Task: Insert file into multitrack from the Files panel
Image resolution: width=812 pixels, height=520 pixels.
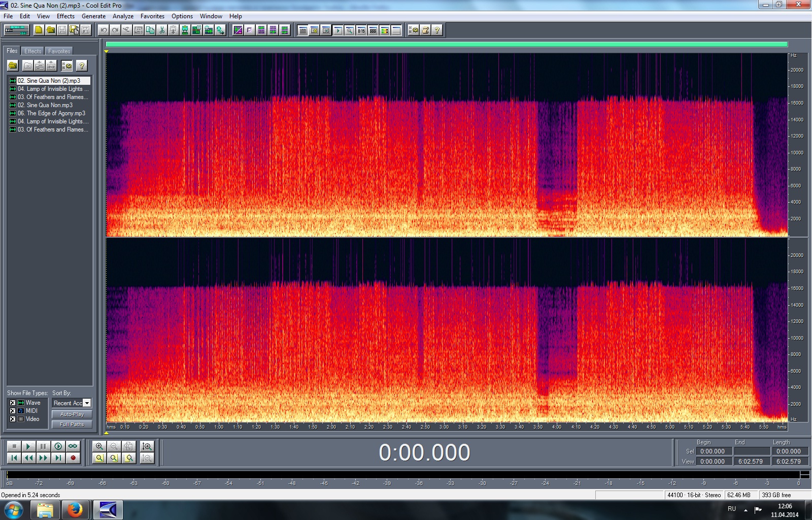Action: pyautogui.click(x=40, y=66)
